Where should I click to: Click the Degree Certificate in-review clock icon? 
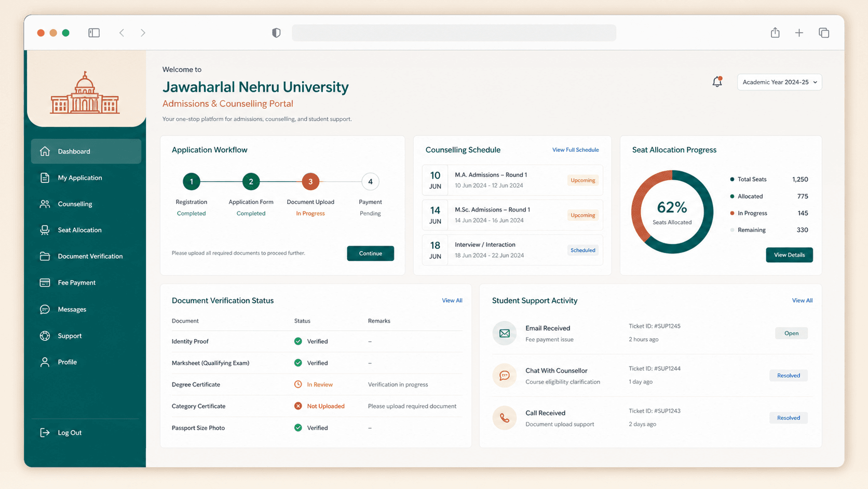click(298, 385)
